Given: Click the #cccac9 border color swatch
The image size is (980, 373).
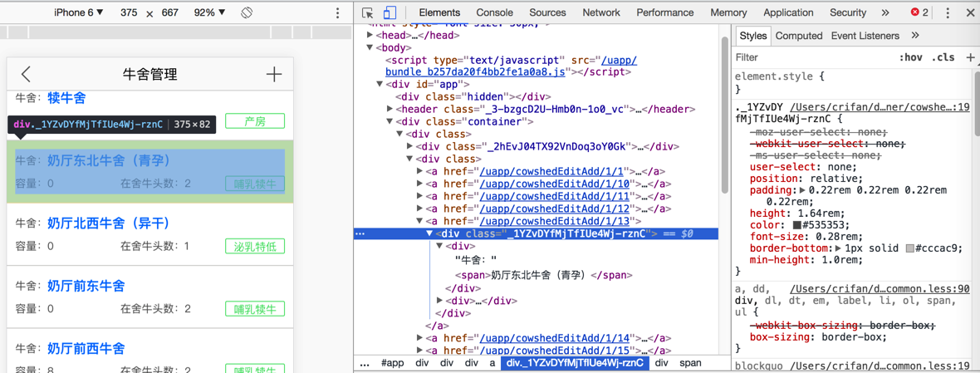Looking at the screenshot, I should (910, 248).
